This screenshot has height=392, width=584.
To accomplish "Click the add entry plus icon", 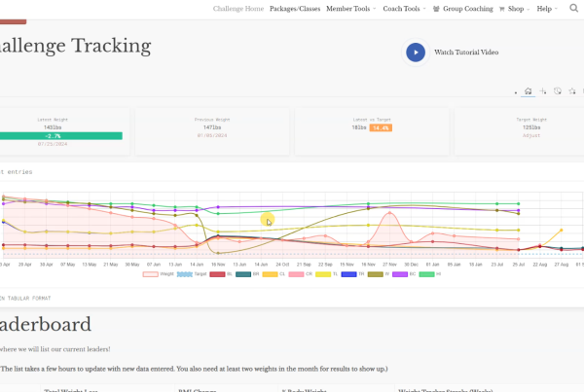I will [543, 91].
